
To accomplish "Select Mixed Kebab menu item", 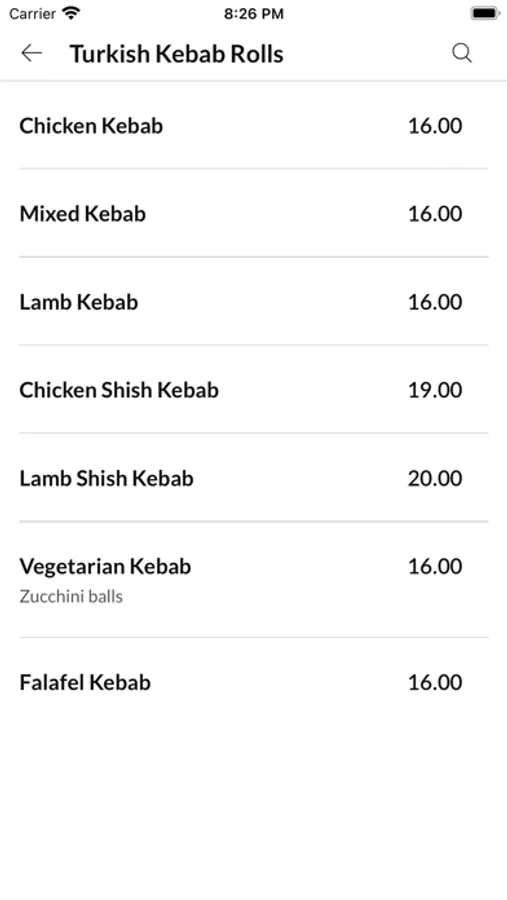I will point(253,214).
